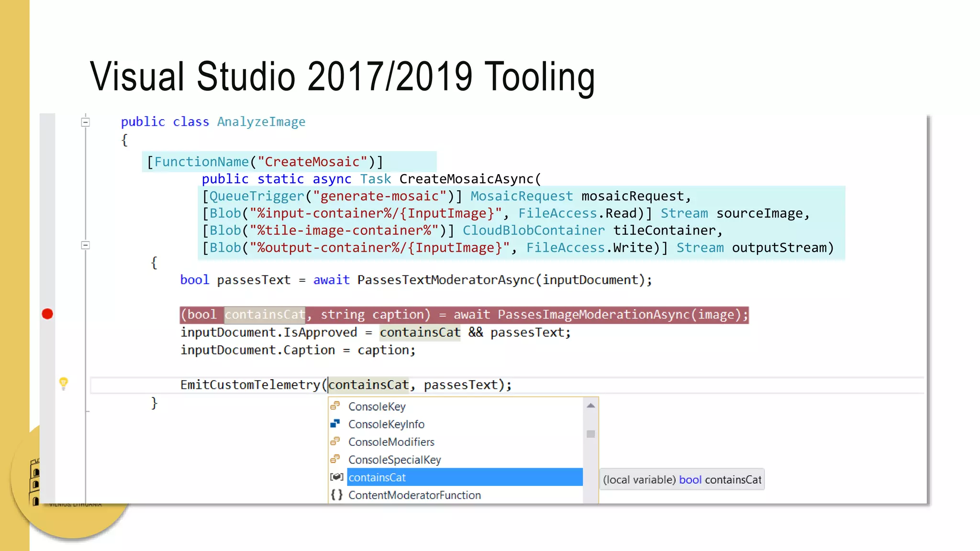Click the containsCat local variable tooltip
This screenshot has height=551, width=980.
tap(682, 480)
